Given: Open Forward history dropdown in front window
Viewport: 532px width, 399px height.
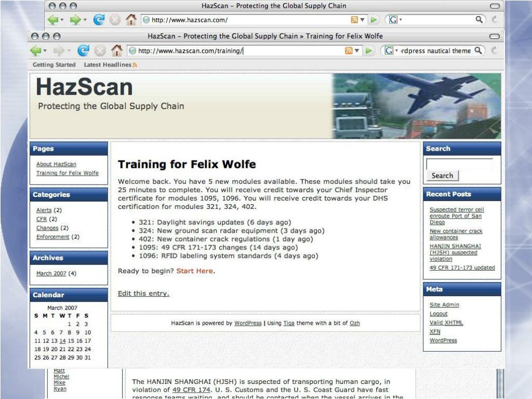Looking at the screenshot, I should 69,51.
